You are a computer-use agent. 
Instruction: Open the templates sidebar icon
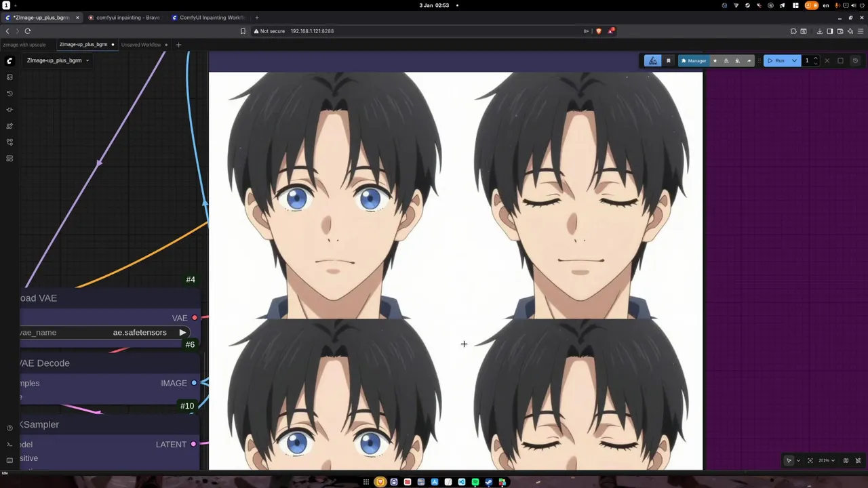click(9, 159)
